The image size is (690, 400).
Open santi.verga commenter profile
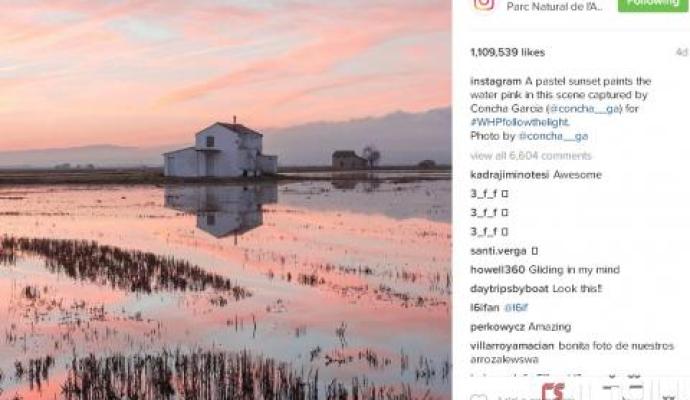coord(498,251)
